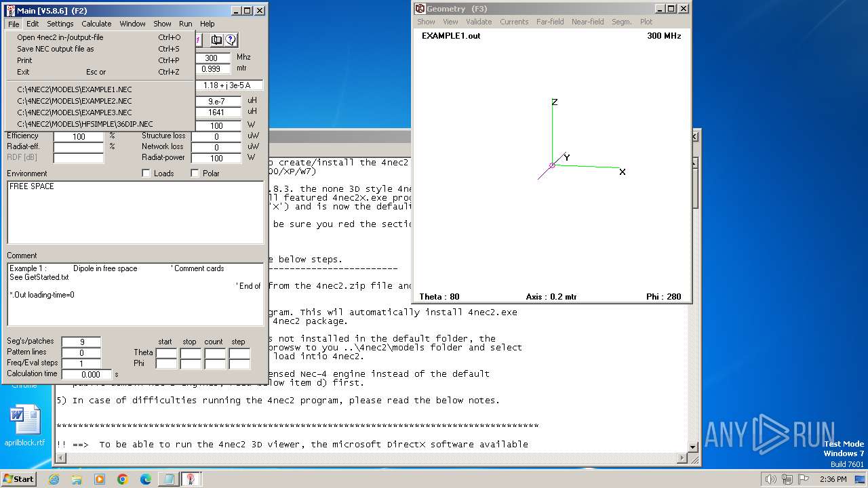Open File Explorer from taskbar

coord(77,479)
